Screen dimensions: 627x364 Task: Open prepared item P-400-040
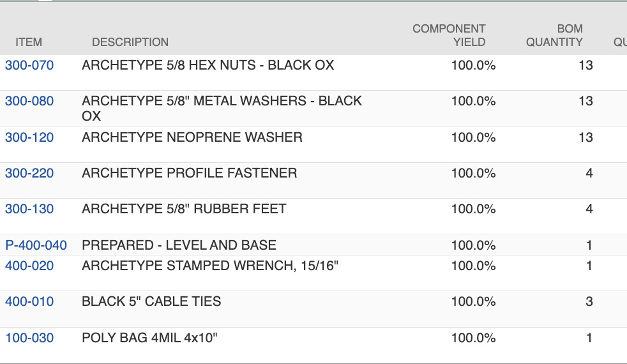pyautogui.click(x=36, y=245)
